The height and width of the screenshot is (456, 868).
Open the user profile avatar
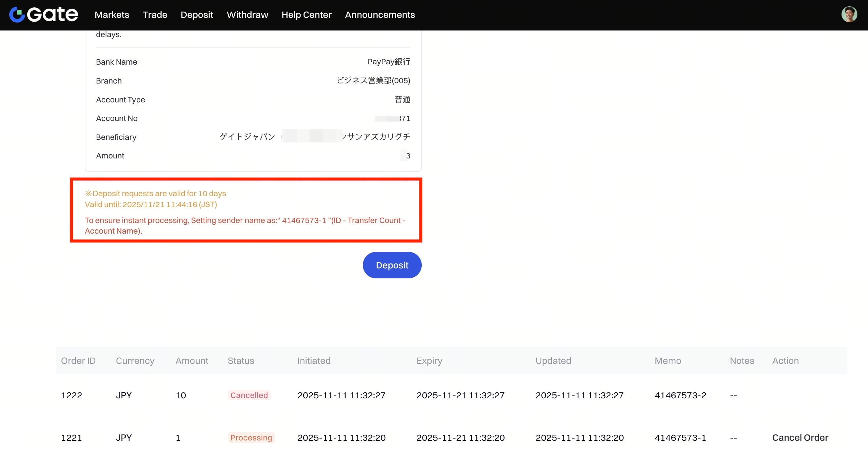pos(849,15)
